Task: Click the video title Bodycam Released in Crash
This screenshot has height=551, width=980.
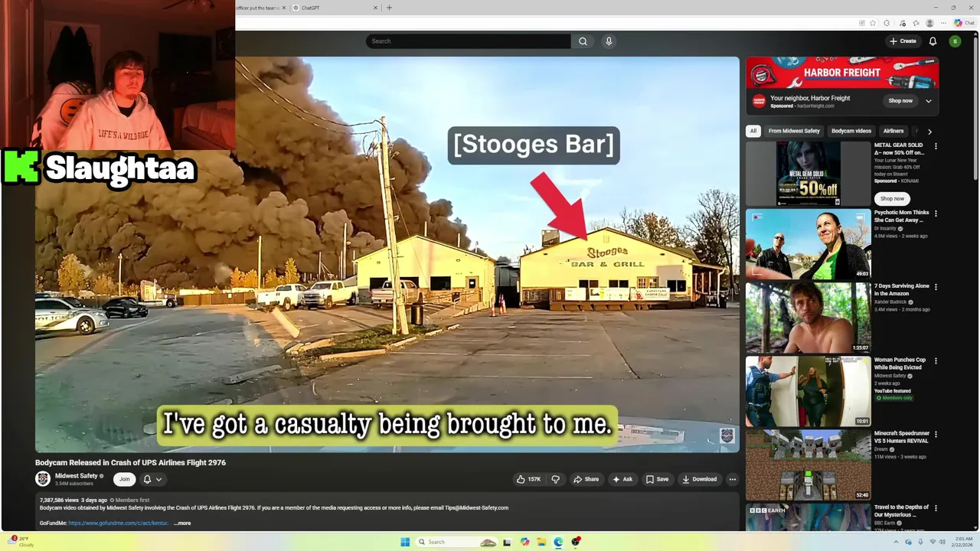Action: [130, 463]
